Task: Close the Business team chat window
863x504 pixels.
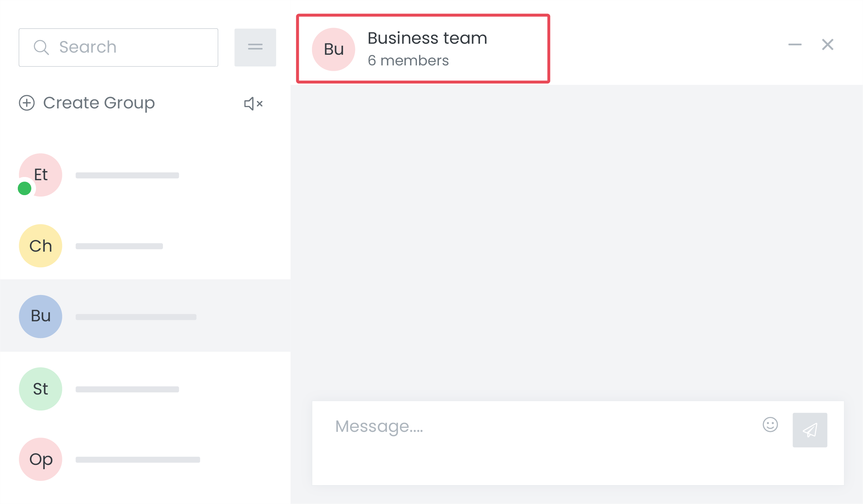Action: [x=828, y=45]
